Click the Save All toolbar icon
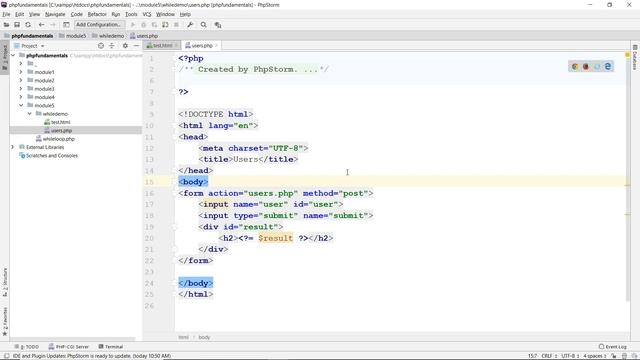This screenshot has height=360, width=640. point(17,25)
